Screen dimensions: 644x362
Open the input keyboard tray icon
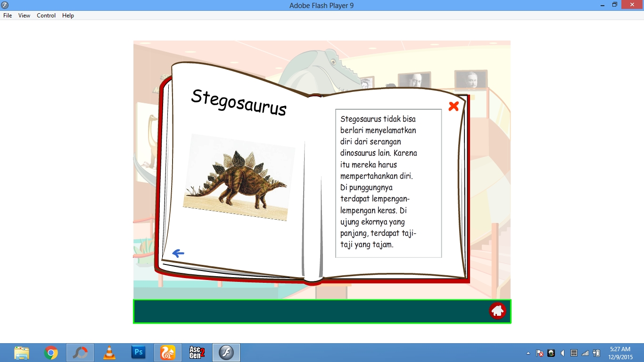(x=574, y=353)
